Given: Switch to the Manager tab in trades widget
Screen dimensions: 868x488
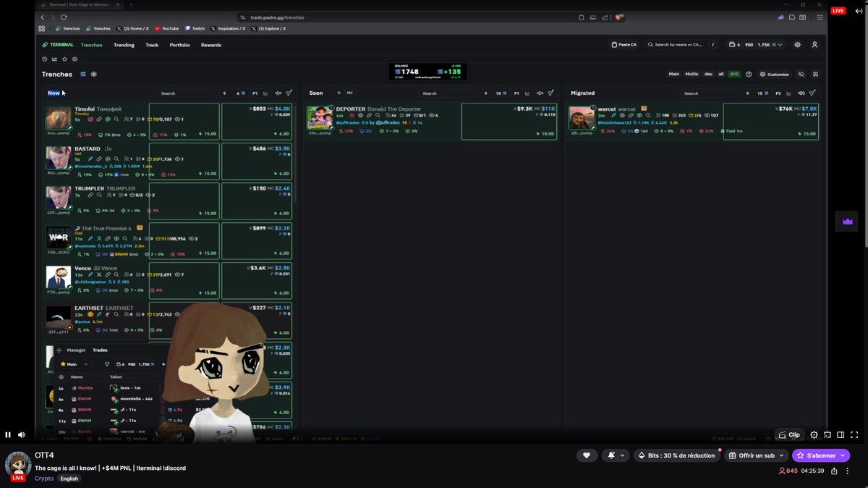Looking at the screenshot, I should coord(76,350).
